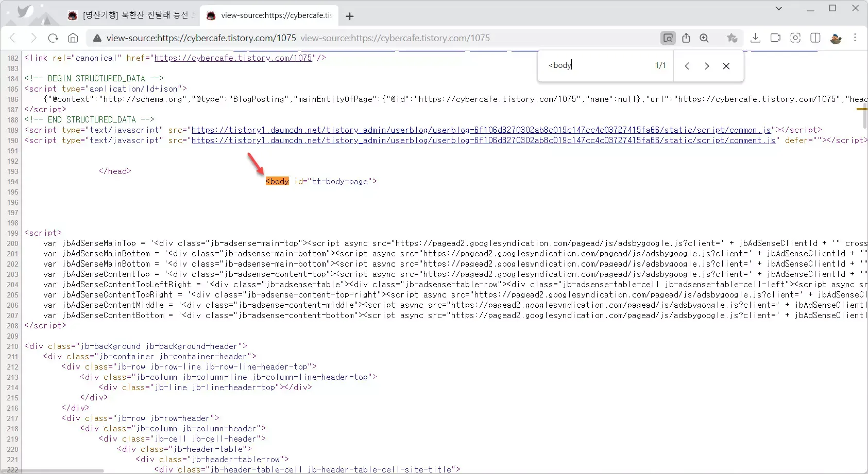The height and width of the screenshot is (474, 868).
Task: Click the share page icon
Action: [686, 38]
